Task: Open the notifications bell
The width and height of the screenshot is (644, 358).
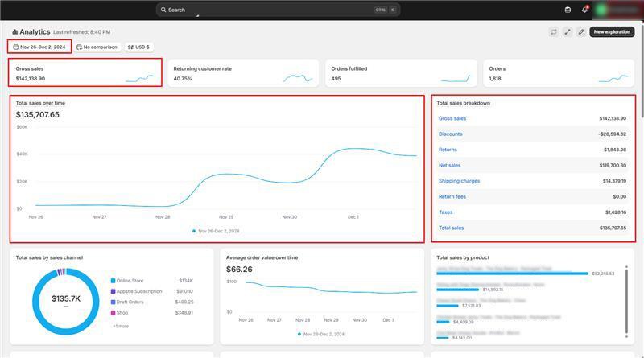Action: (x=585, y=10)
